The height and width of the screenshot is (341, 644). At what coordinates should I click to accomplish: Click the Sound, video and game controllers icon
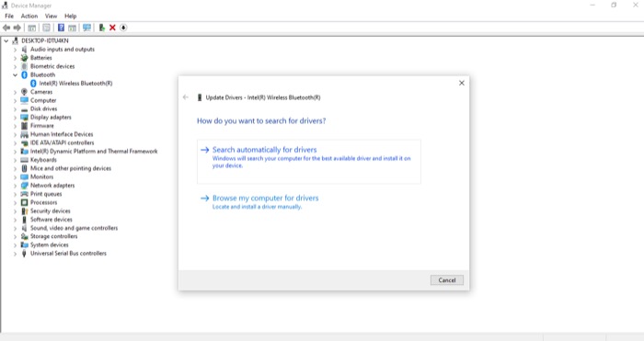tap(24, 228)
